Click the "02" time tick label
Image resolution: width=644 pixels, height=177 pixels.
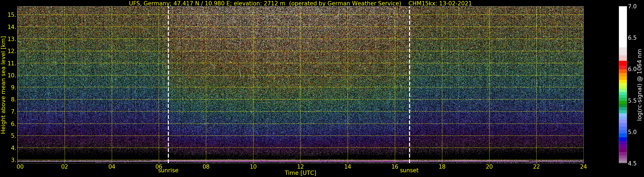click(65, 167)
